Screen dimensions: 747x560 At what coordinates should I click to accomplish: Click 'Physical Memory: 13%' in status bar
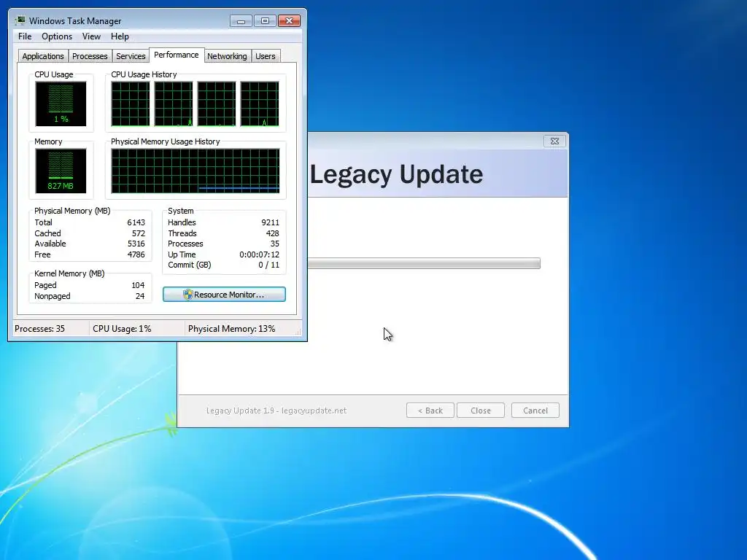231,329
